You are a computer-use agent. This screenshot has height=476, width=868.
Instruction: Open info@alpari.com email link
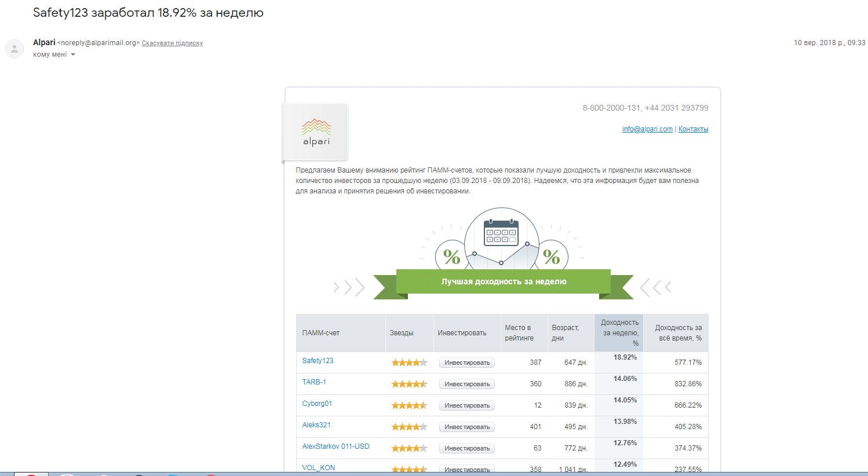coord(647,129)
